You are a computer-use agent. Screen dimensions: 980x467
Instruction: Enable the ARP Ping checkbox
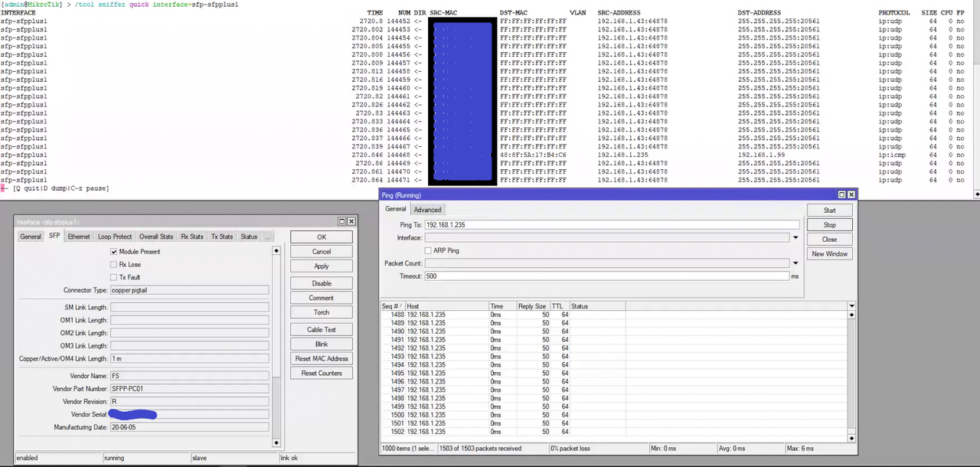428,250
